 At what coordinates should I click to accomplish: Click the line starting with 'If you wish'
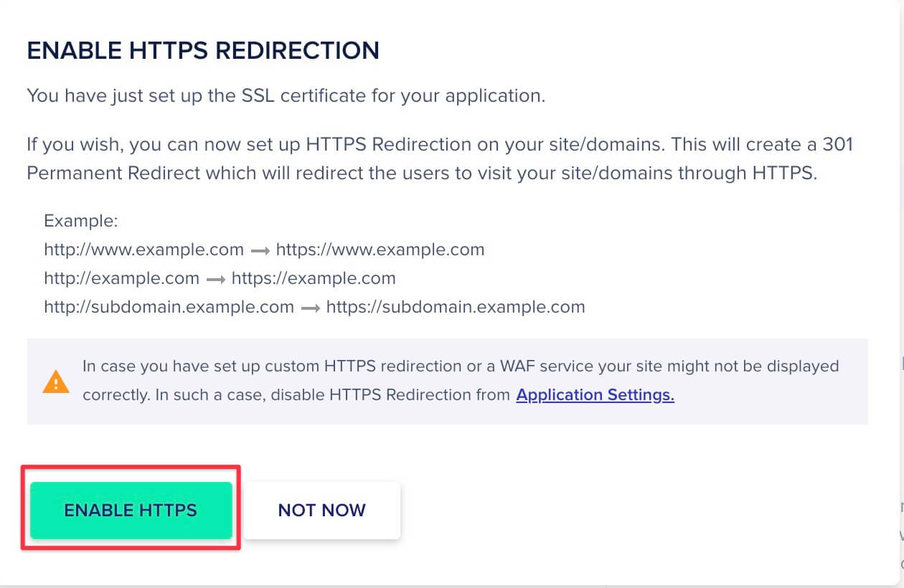(440, 144)
